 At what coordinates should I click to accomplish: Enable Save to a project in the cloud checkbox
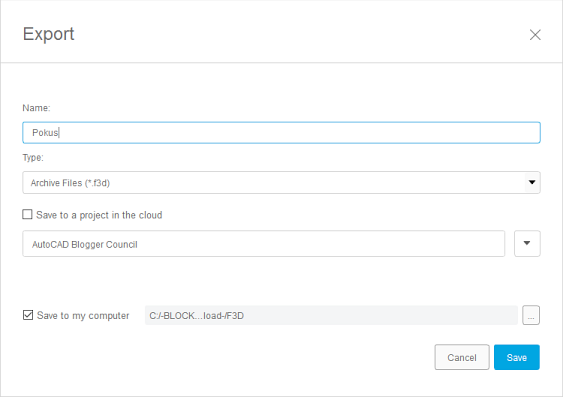[x=27, y=214]
